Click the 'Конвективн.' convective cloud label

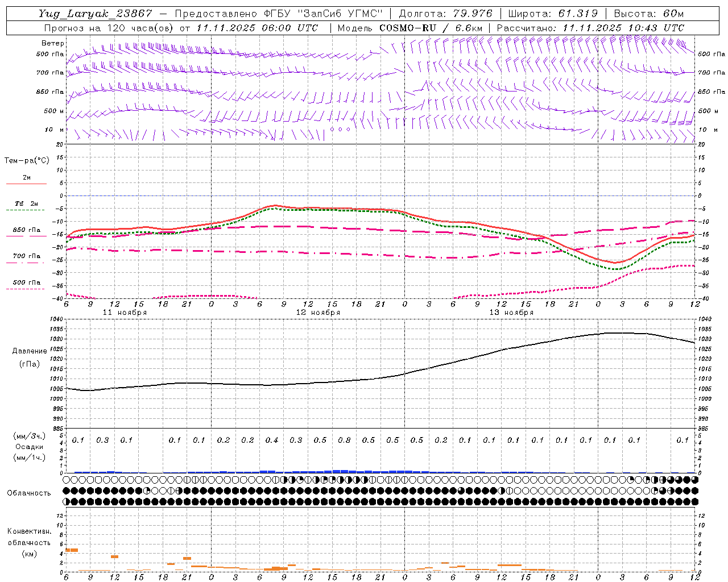pyautogui.click(x=29, y=531)
